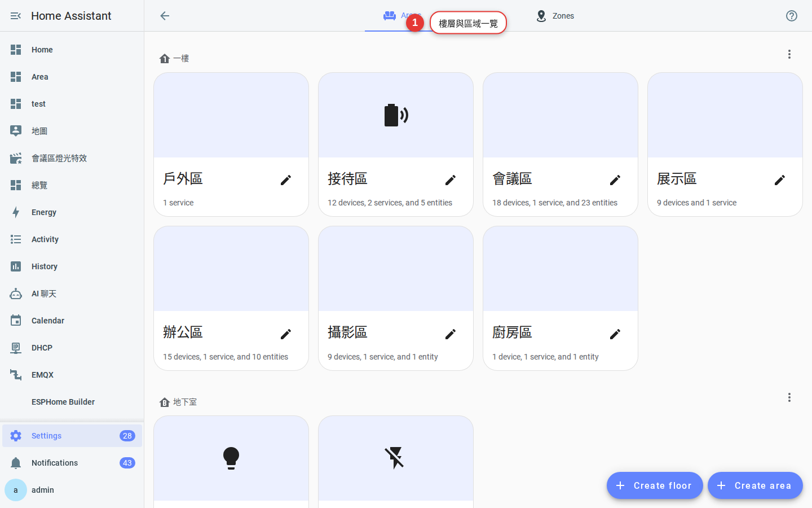Open the 展示區 area card title
The height and width of the screenshot is (508, 812).
click(x=677, y=179)
